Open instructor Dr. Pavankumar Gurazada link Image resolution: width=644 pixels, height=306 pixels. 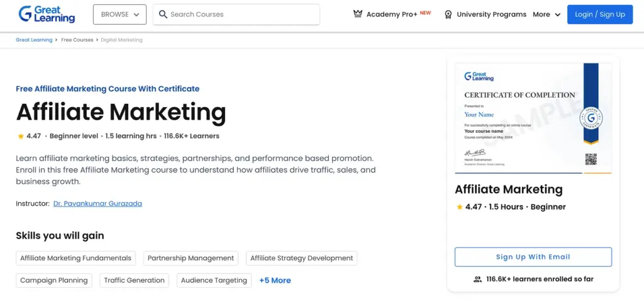tap(97, 203)
